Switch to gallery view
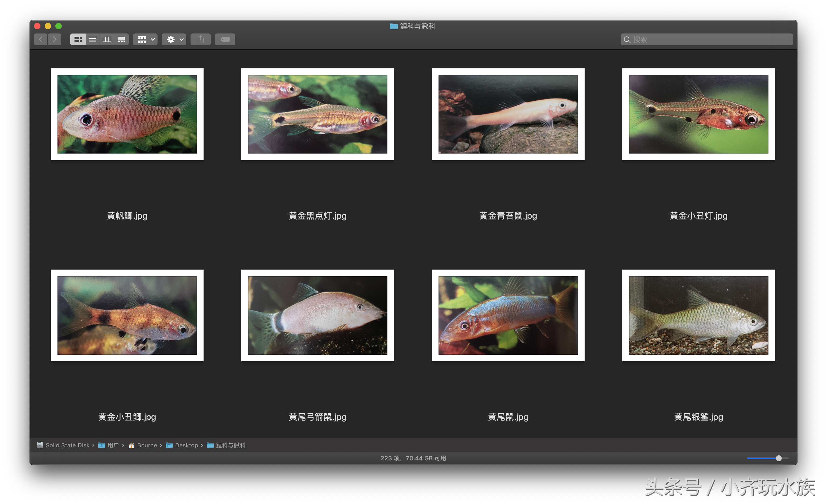 pyautogui.click(x=122, y=40)
